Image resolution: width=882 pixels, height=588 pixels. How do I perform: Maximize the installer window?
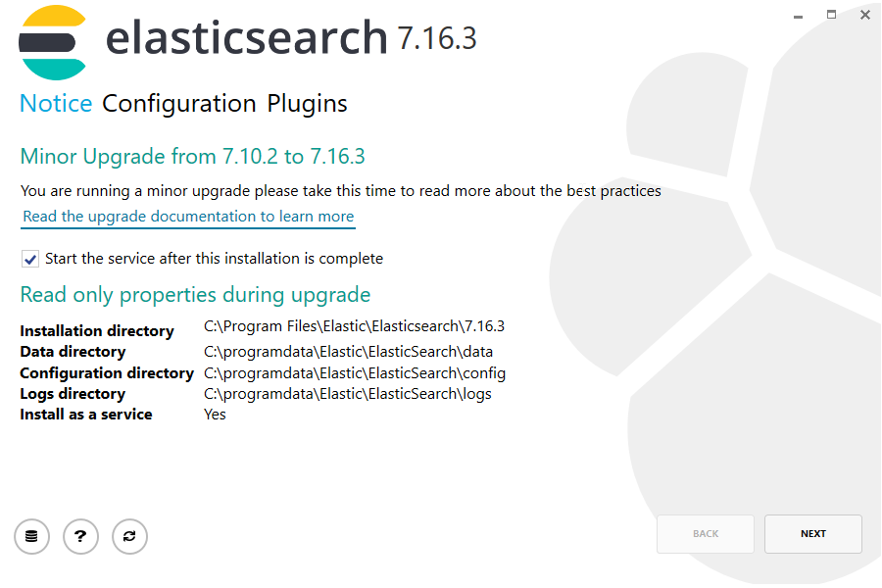pyautogui.click(x=831, y=16)
